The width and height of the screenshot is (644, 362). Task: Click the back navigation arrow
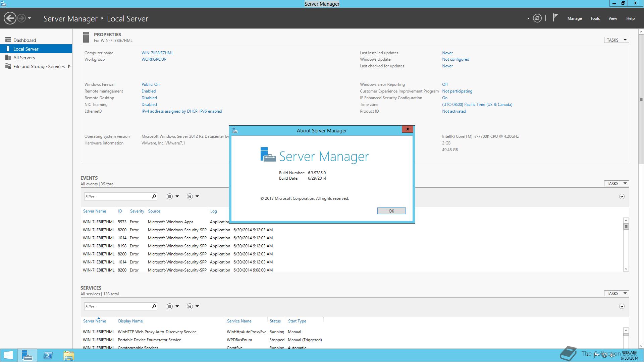click(10, 18)
